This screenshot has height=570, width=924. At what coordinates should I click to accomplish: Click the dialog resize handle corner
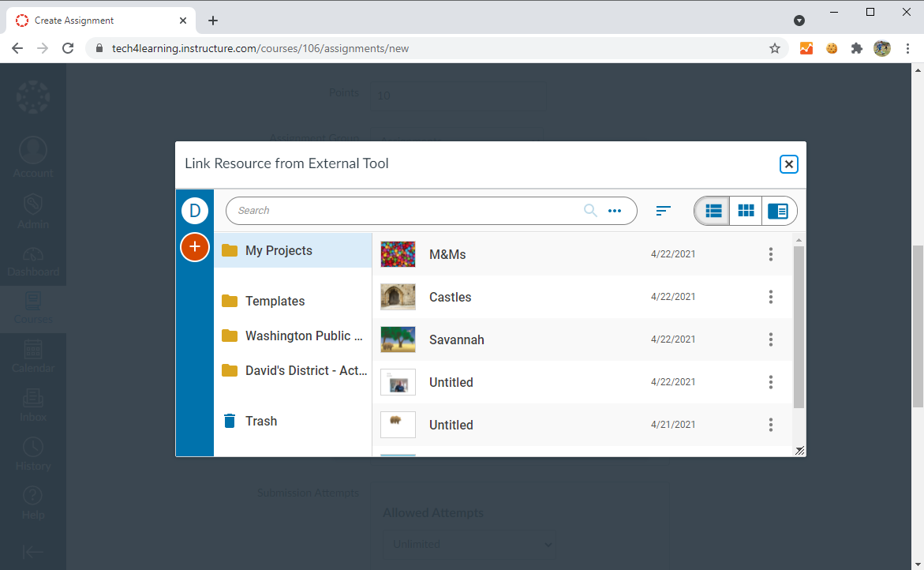tap(799, 450)
